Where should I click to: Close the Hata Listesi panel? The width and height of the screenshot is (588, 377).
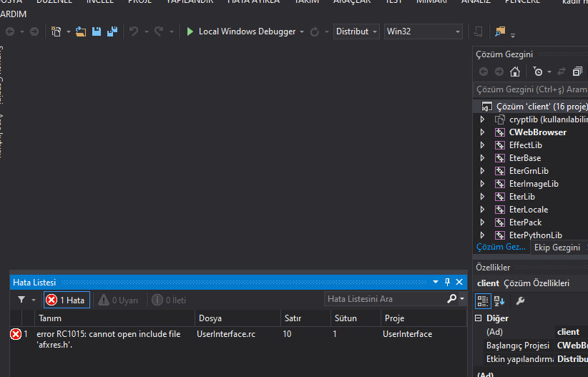click(459, 282)
